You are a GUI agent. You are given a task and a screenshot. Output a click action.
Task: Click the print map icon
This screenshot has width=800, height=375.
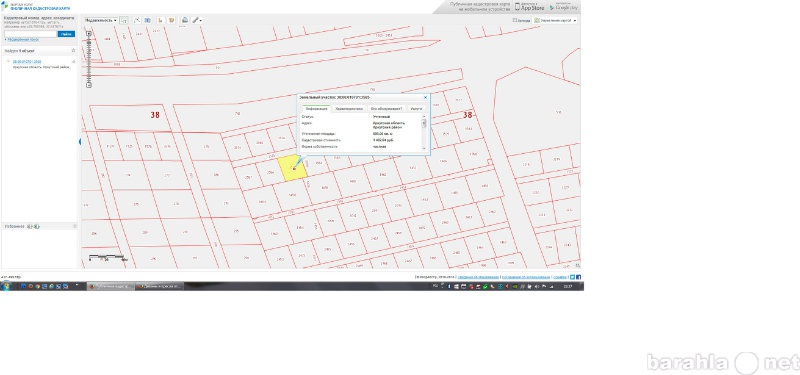point(185,20)
